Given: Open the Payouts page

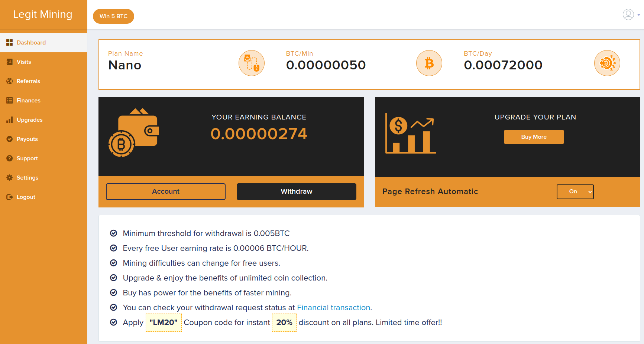Looking at the screenshot, I should [43, 139].
